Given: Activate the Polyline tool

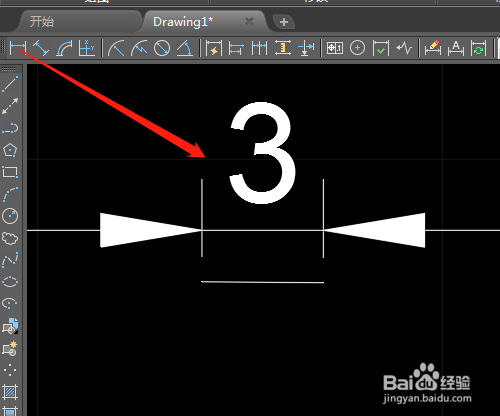Looking at the screenshot, I should click(10, 128).
